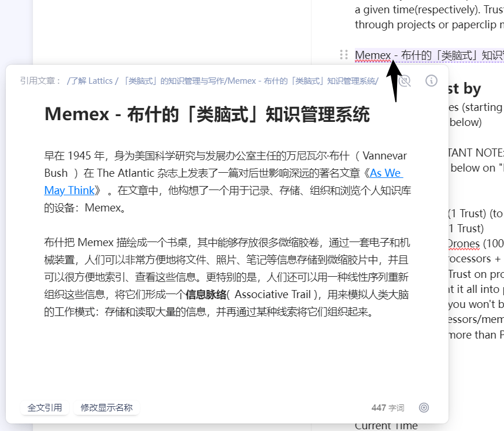Click the drag handle beside the Memex line
This screenshot has height=431, width=504.
pos(344,55)
